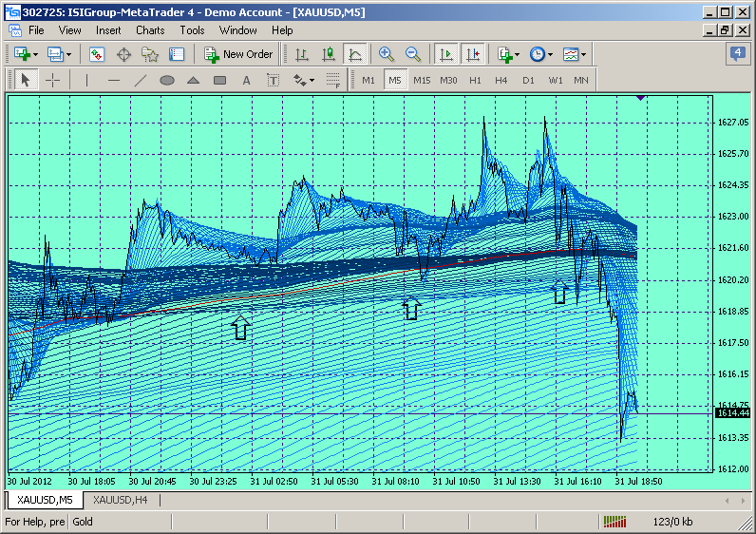Screen dimensions: 756x534
Task: Click the chart shift triangle marker
Action: pyautogui.click(x=641, y=98)
